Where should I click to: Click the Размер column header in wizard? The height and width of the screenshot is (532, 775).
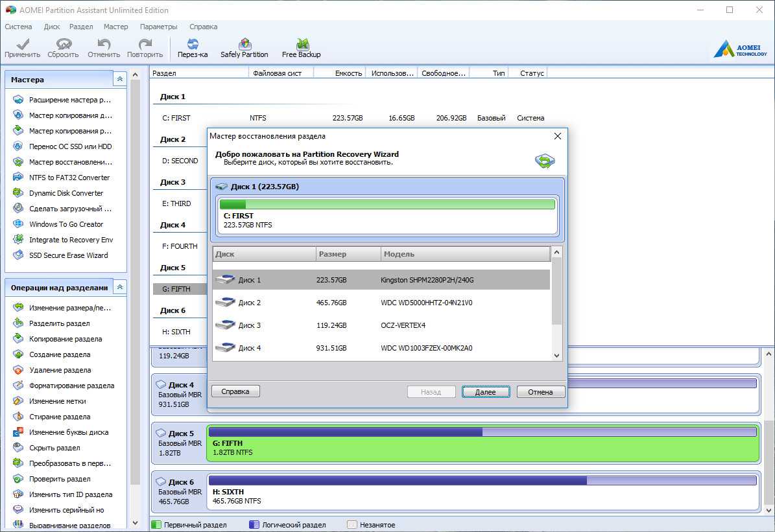[348, 254]
